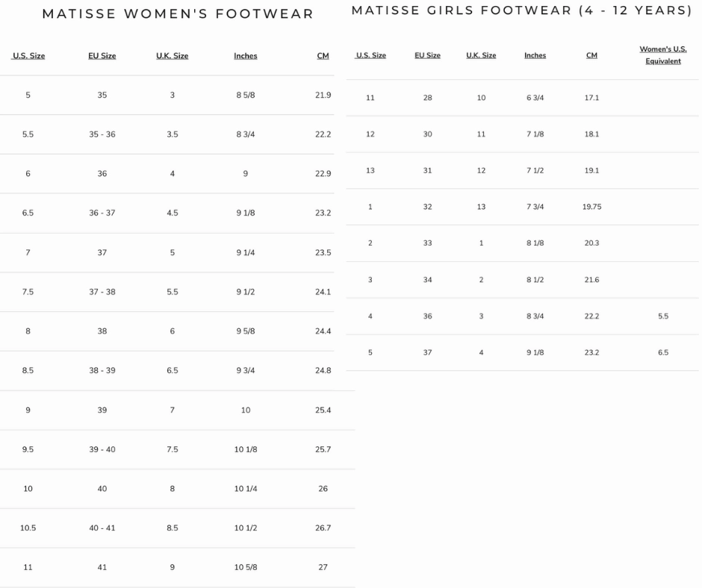This screenshot has height=588, width=702.
Task: Select the women's 10 5/8 inches cell
Action: [245, 567]
